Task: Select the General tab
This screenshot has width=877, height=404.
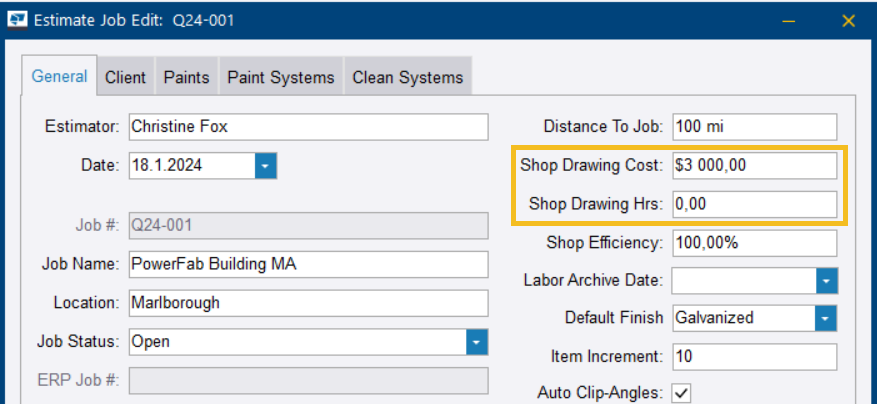Action: click(x=59, y=76)
